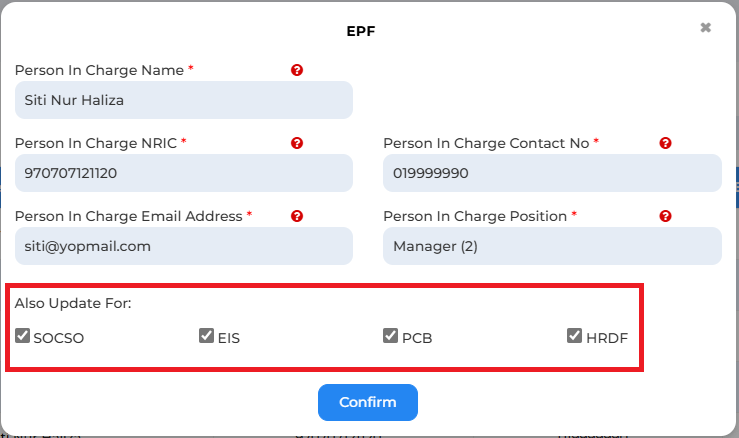Click the HRDF label text
Screen dimensions: 739x438
[607, 338]
